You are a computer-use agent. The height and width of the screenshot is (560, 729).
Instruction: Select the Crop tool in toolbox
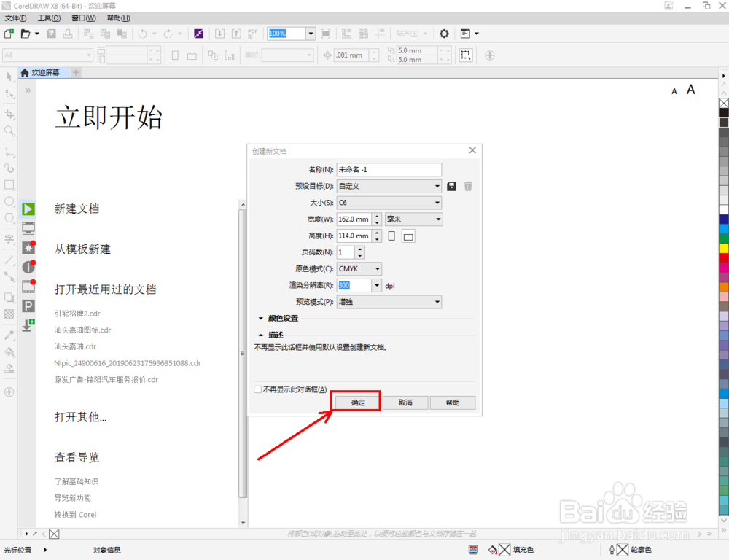click(9, 114)
